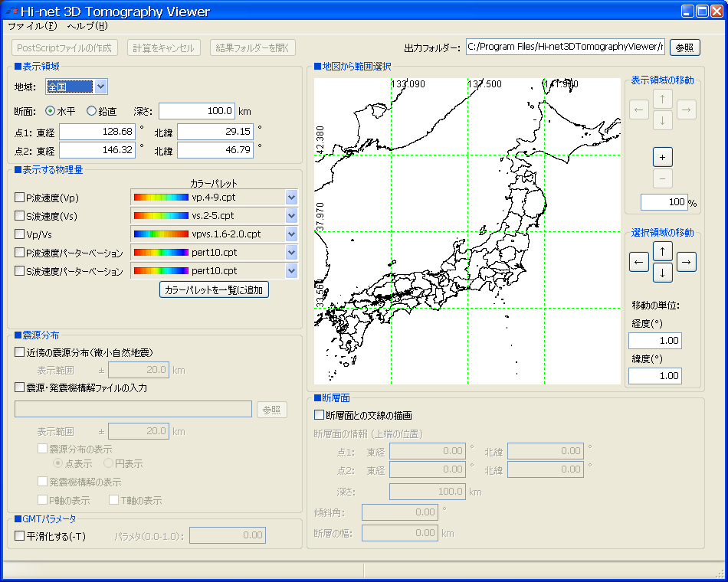Expand the vs.2-5.cpt palette dropdown

click(x=291, y=215)
